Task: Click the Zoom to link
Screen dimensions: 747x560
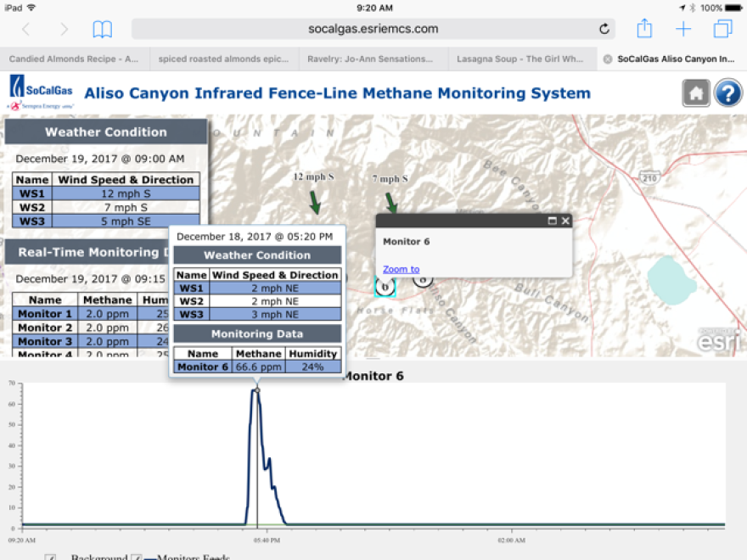Action: pyautogui.click(x=402, y=269)
